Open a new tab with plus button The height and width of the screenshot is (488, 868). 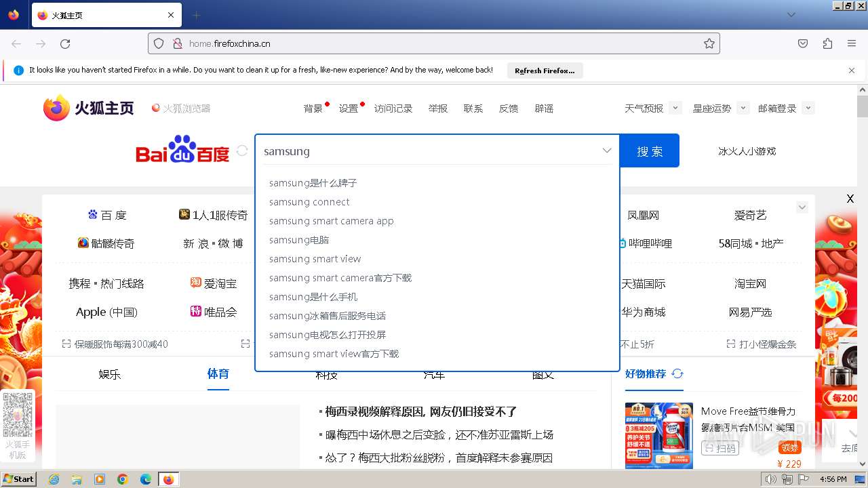196,15
